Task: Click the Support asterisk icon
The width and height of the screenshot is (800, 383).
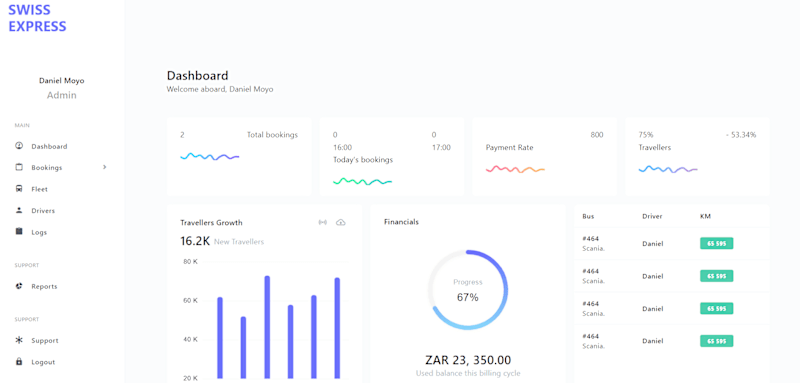Action: pyautogui.click(x=19, y=340)
